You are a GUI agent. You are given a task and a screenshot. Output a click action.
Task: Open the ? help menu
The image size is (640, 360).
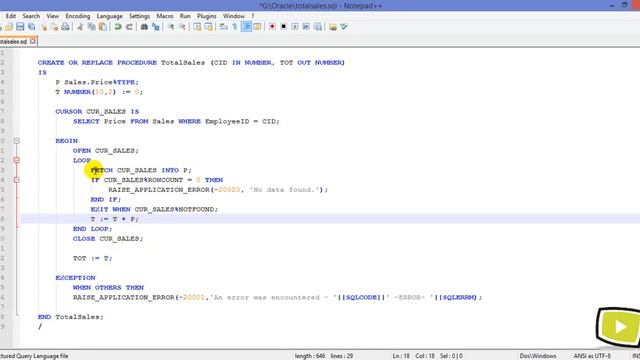pyautogui.click(x=253, y=16)
